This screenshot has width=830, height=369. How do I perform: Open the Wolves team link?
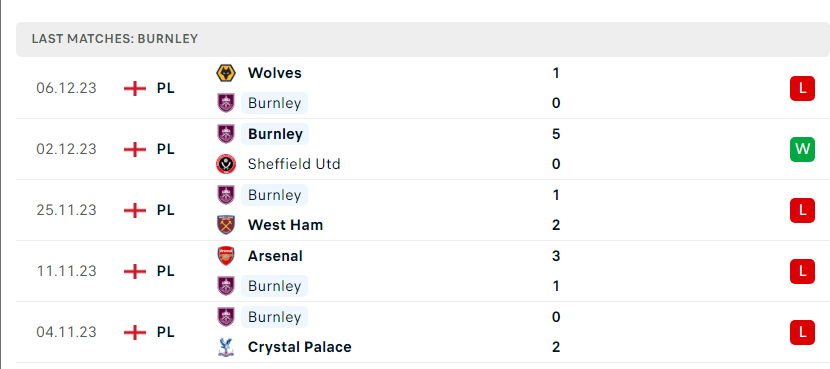click(275, 73)
